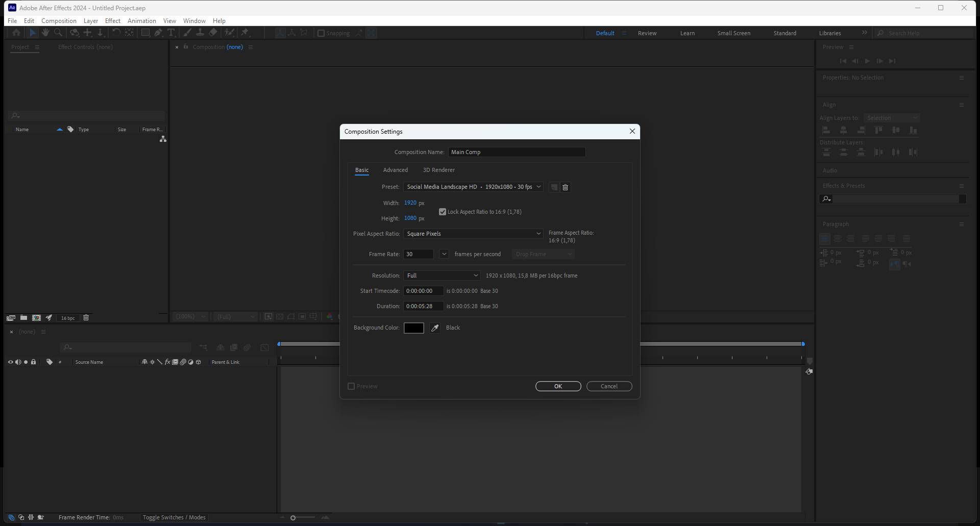
Task: Select the Zoom tool magnifier
Action: [58, 33]
